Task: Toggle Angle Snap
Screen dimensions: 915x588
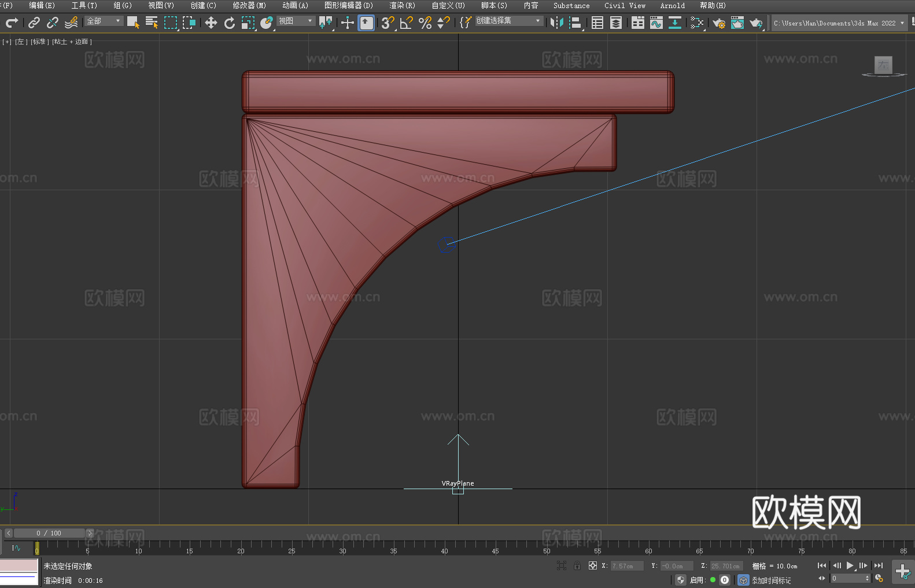Action: coord(407,23)
